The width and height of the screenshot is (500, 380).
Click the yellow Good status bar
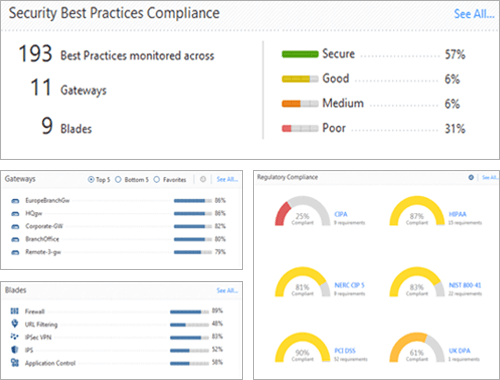(300, 79)
